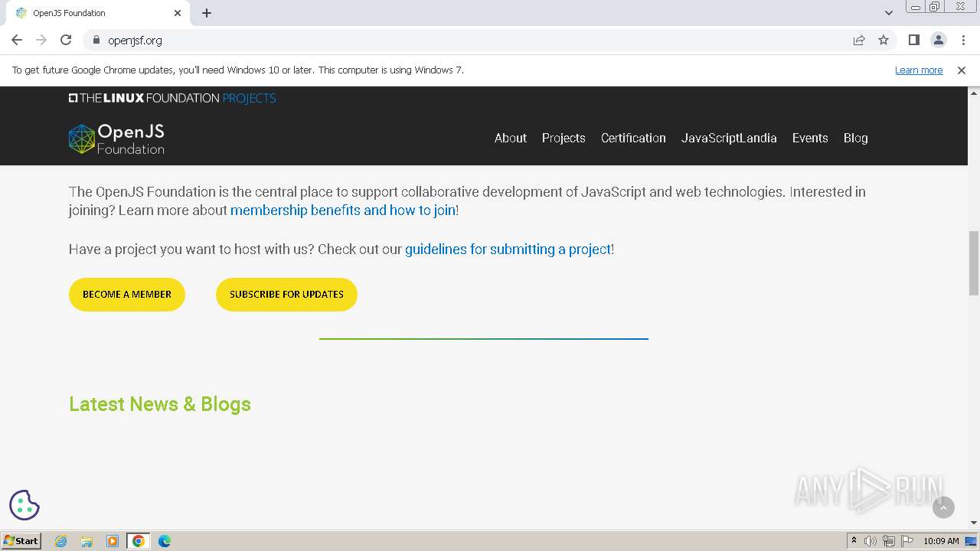The height and width of the screenshot is (551, 980).
Task: Click the address bar URL field
Action: [459, 40]
